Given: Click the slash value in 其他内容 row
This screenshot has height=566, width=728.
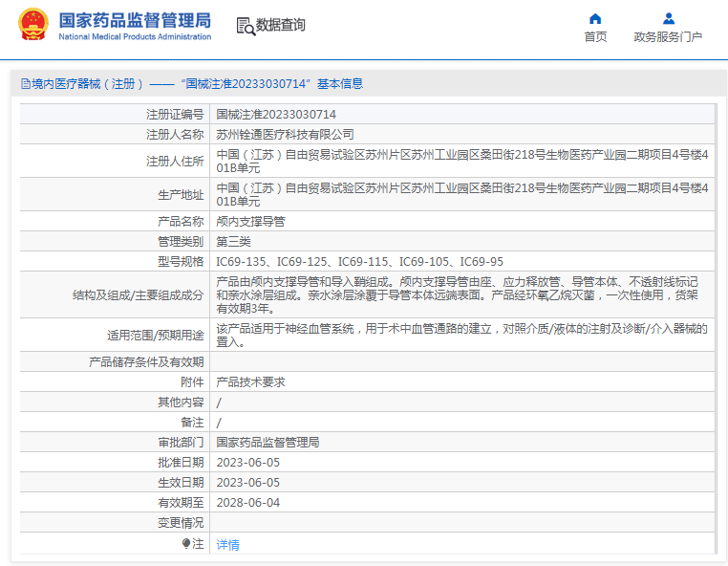Looking at the screenshot, I should tap(219, 403).
